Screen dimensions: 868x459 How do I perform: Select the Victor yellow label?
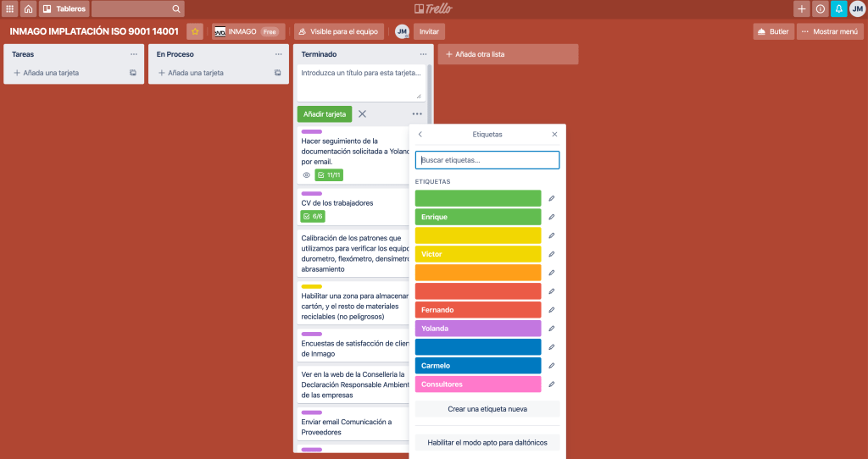click(478, 254)
